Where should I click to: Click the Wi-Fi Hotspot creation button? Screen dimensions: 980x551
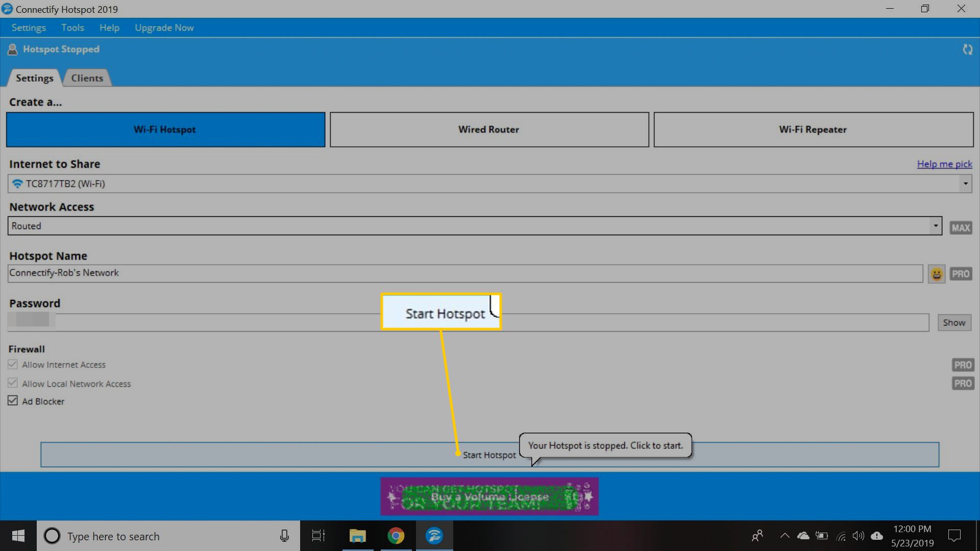[165, 129]
